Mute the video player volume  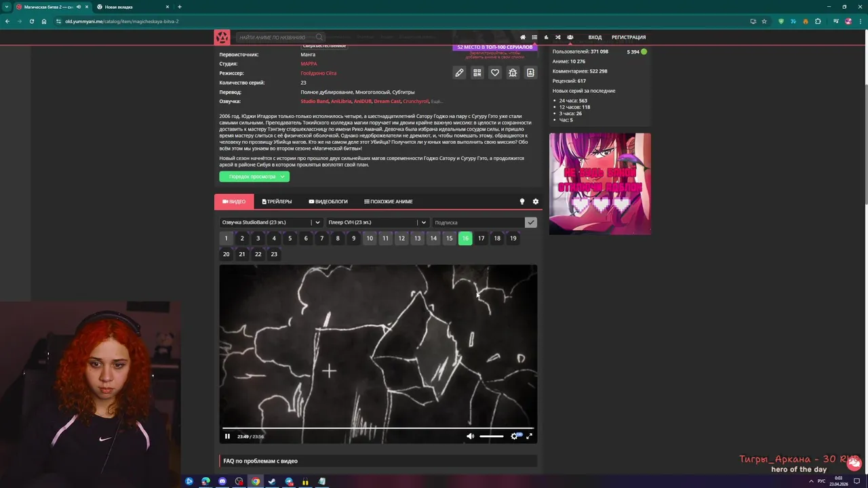[470, 436]
